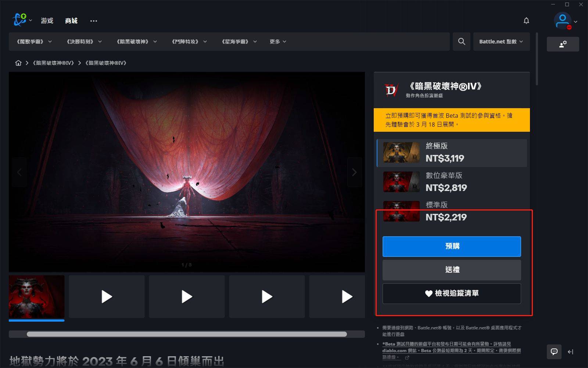The width and height of the screenshot is (588, 368).
Task: Expand the chevron beside profile avatar
Action: (x=576, y=22)
